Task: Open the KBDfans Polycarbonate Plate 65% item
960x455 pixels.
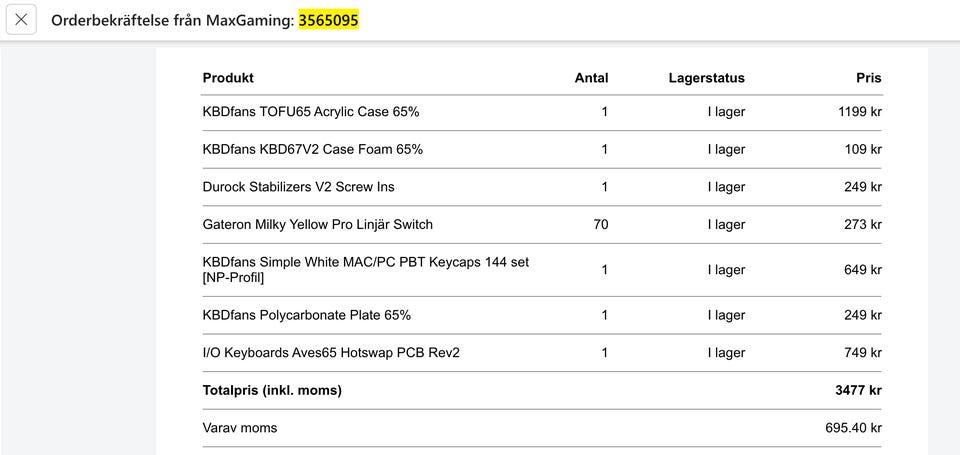Action: [306, 315]
